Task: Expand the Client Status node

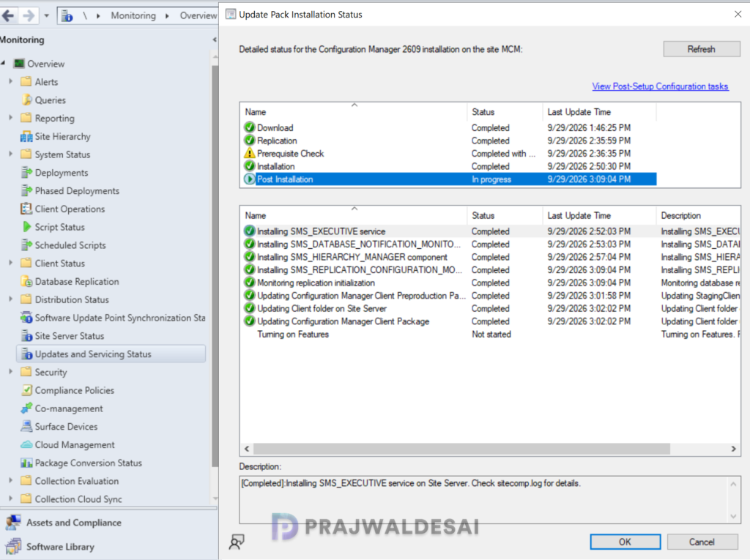Action: [10, 263]
